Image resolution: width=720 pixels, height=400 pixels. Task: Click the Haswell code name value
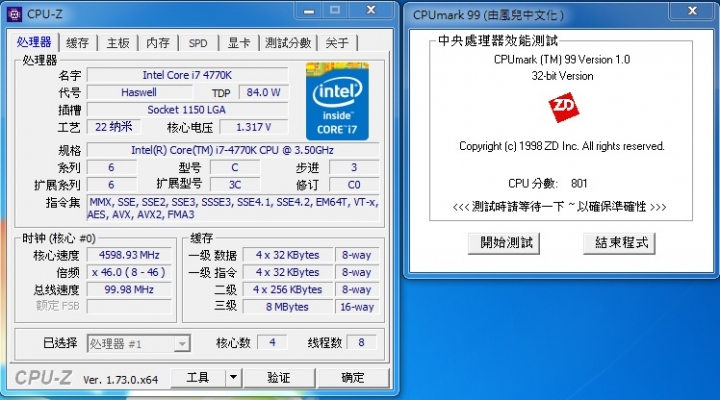click(139, 92)
